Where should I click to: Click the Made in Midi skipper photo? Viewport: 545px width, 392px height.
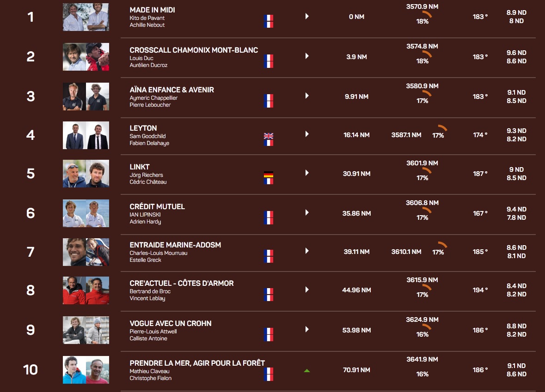(86, 17)
